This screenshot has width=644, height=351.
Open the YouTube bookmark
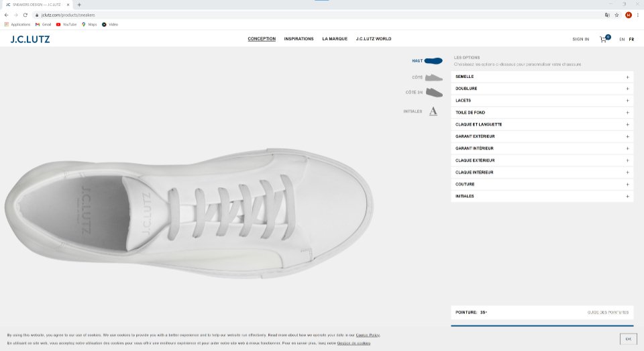[66, 25]
